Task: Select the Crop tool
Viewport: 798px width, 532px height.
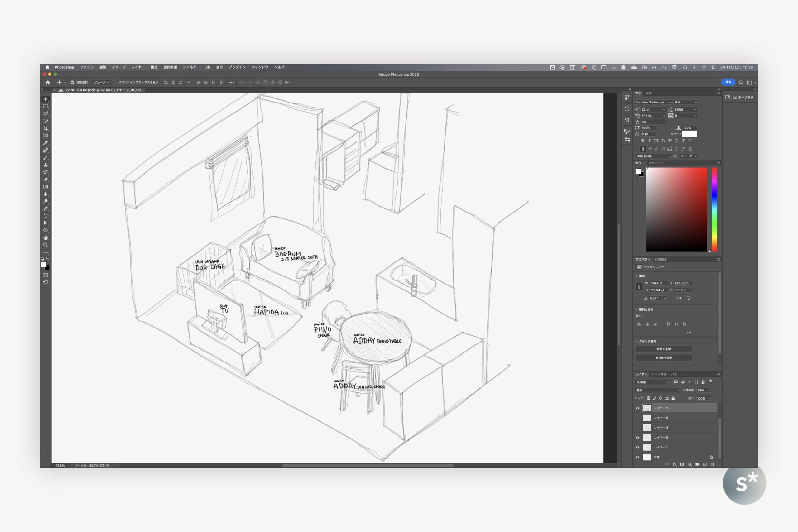Action: click(46, 128)
